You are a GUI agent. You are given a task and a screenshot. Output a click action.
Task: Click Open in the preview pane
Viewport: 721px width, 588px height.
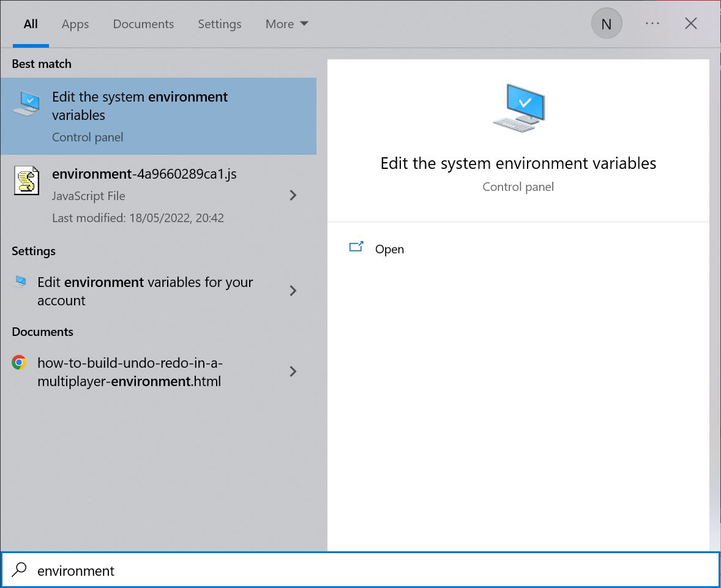pyautogui.click(x=389, y=249)
